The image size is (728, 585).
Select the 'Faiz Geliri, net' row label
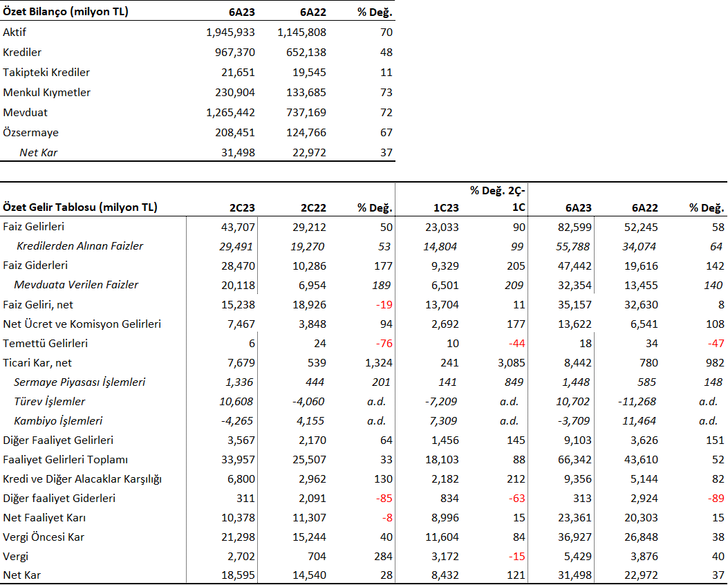pyautogui.click(x=38, y=305)
